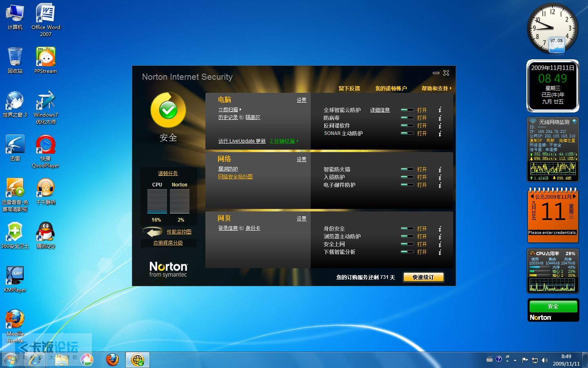Show hidden system tray icons arrow

click(x=515, y=360)
